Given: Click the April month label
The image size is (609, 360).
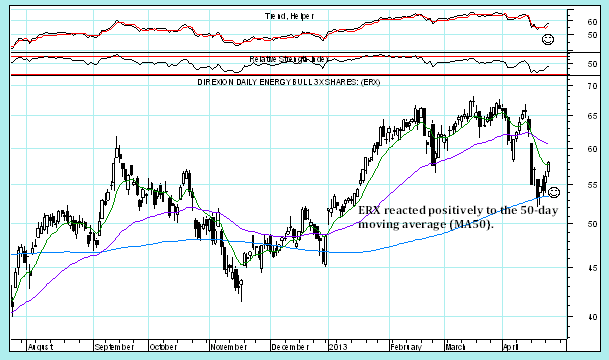Looking at the screenshot, I should [x=510, y=347].
